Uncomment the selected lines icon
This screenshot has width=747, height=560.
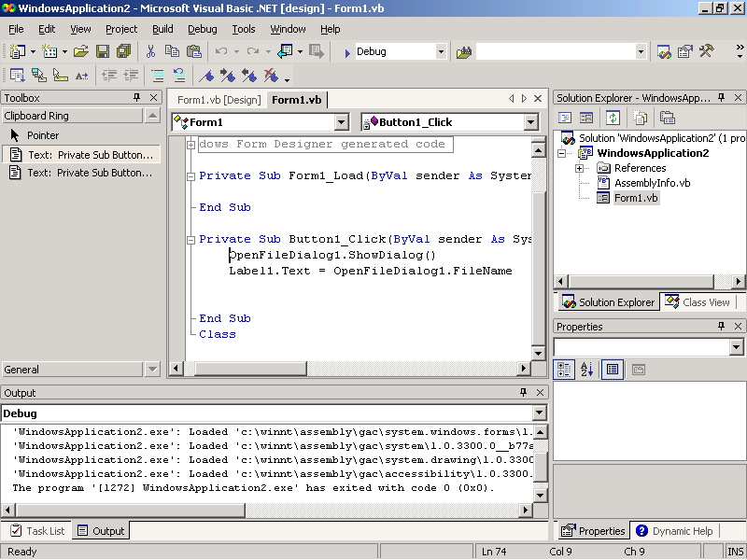point(179,76)
